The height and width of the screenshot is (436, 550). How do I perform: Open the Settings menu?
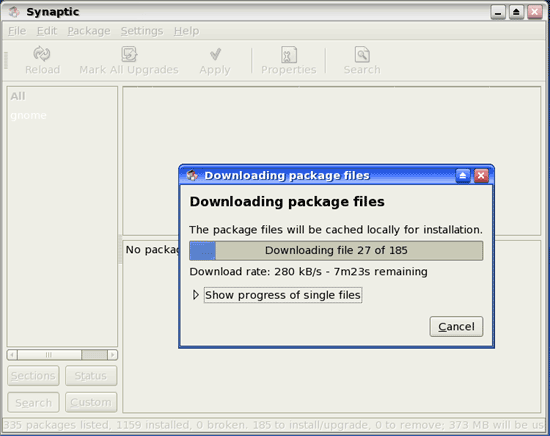pos(142,31)
